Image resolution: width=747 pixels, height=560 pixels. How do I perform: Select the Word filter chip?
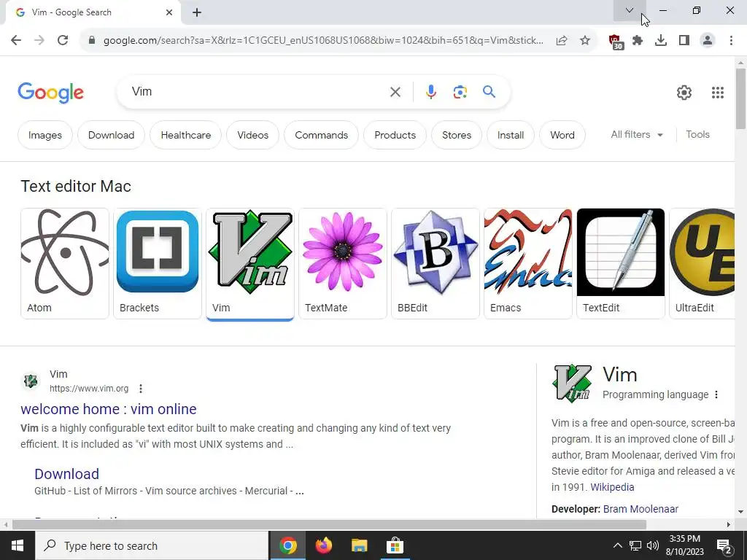pyautogui.click(x=562, y=135)
